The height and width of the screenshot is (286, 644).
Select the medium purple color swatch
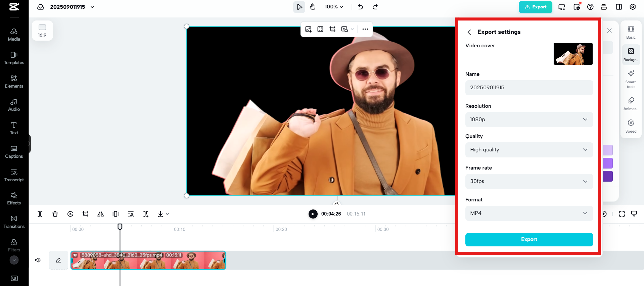tap(608, 163)
